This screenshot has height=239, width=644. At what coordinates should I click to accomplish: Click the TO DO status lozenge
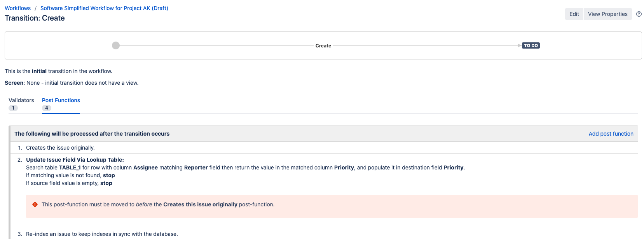click(x=531, y=45)
